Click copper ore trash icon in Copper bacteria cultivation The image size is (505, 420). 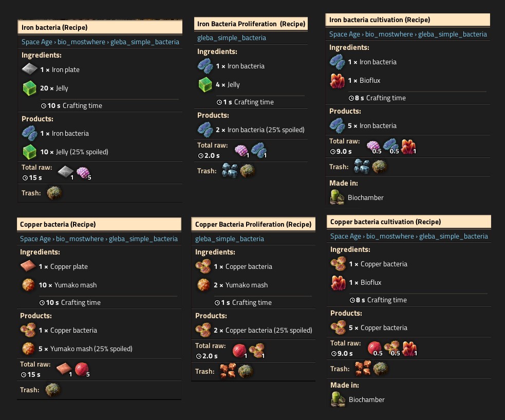click(x=363, y=369)
